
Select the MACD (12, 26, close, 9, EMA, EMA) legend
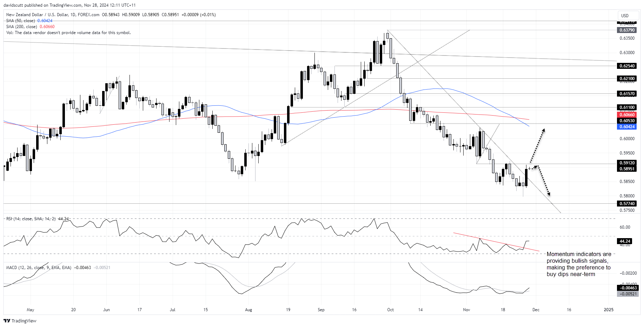[x=58, y=268]
